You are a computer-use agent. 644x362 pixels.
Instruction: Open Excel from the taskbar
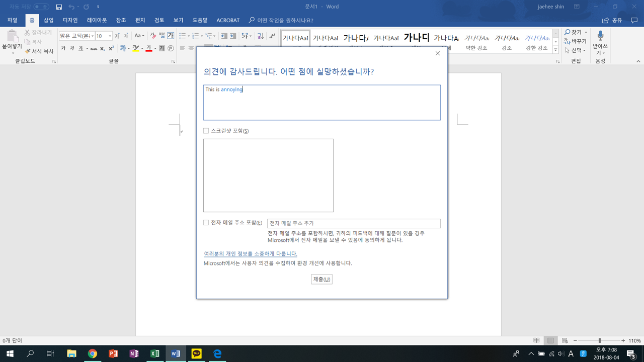[154, 353]
